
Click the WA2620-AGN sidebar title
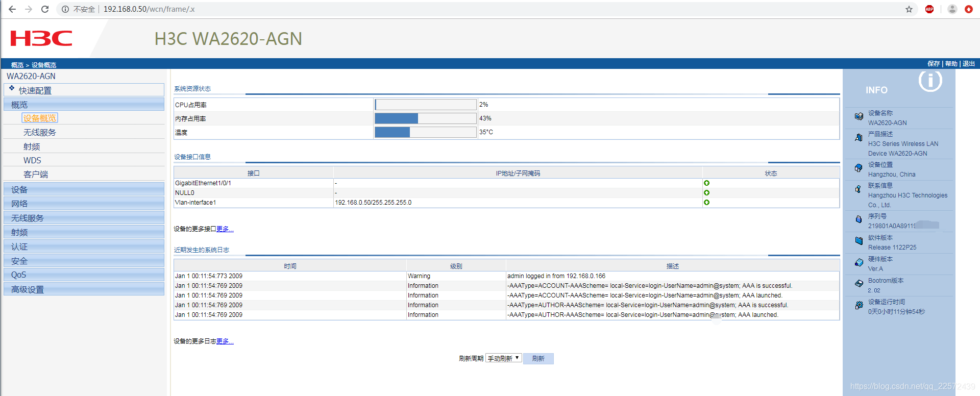31,76
